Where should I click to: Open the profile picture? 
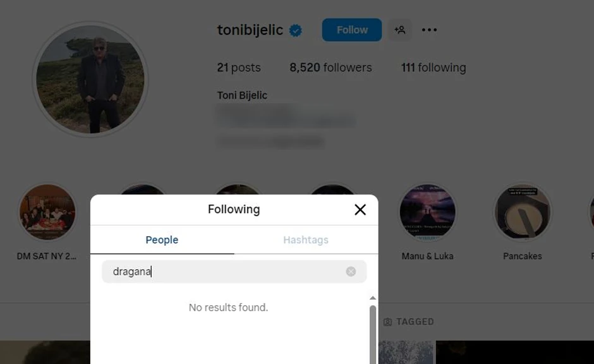[91, 78]
